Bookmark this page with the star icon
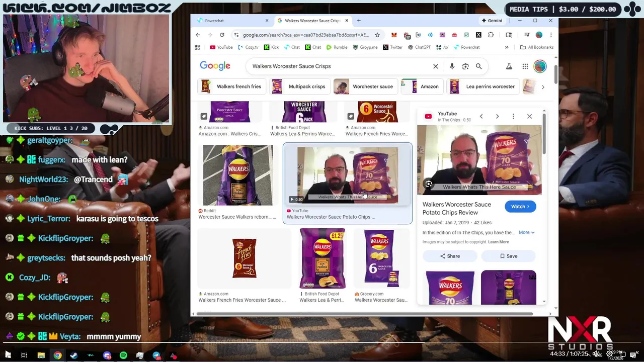The image size is (644, 362). (377, 35)
